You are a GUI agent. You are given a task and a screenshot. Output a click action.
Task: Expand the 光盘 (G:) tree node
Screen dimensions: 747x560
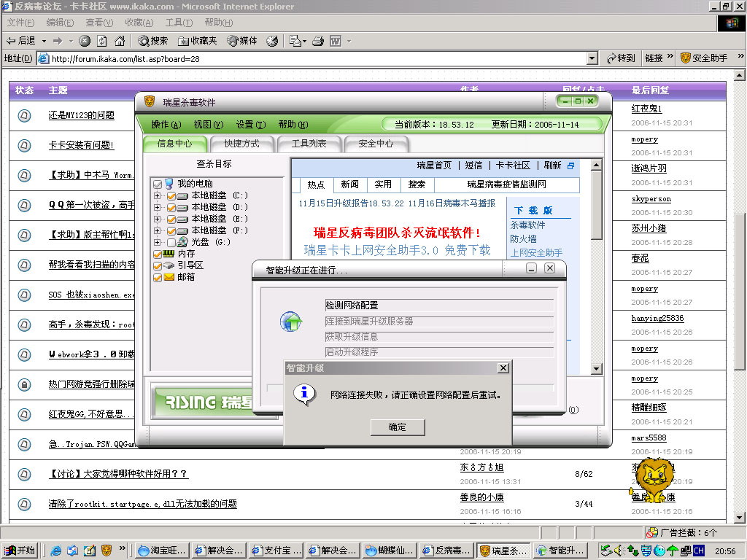point(157,242)
